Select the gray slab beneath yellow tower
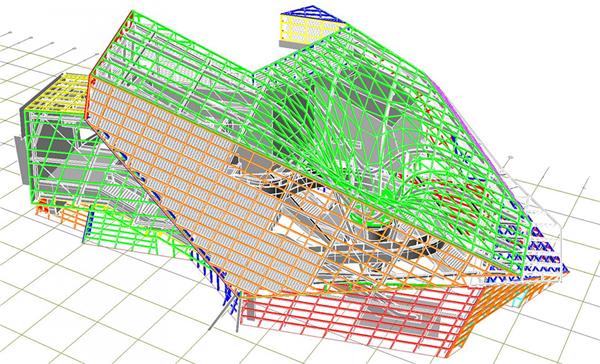Viewport: 600px width, 364px height. 293,45
